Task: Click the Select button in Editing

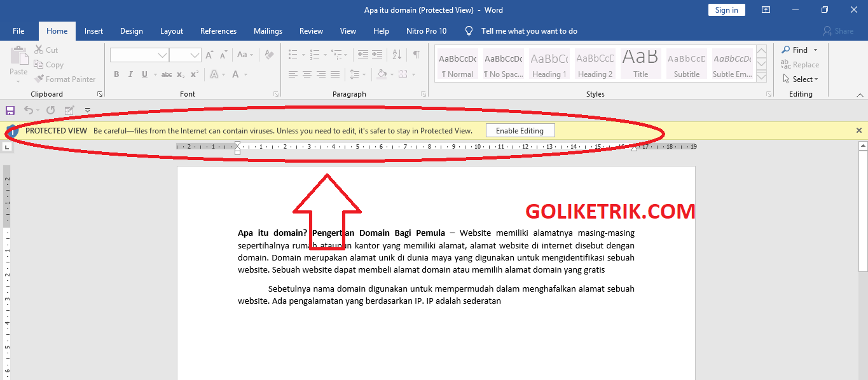Action: click(800, 79)
